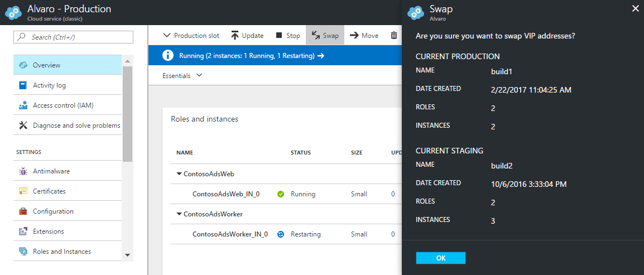Click the sidebar scrollbar thumb
The image size is (644, 275).
(127, 114)
